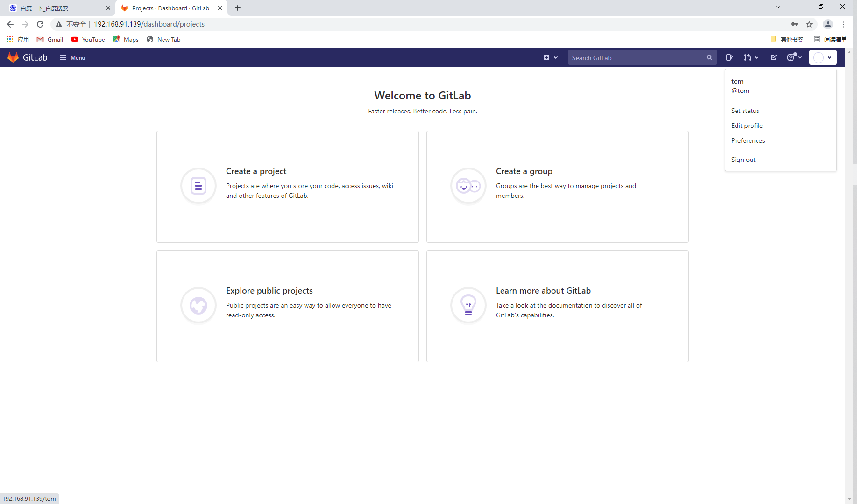
Task: Open the Help question mark icon
Action: 791,57
